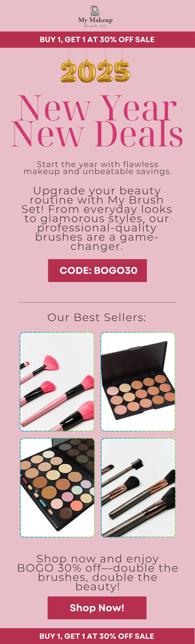Open the multicolor eyeshadow palette image
Image resolution: width=195 pixels, height=644 pixels.
pyautogui.click(x=57, y=488)
